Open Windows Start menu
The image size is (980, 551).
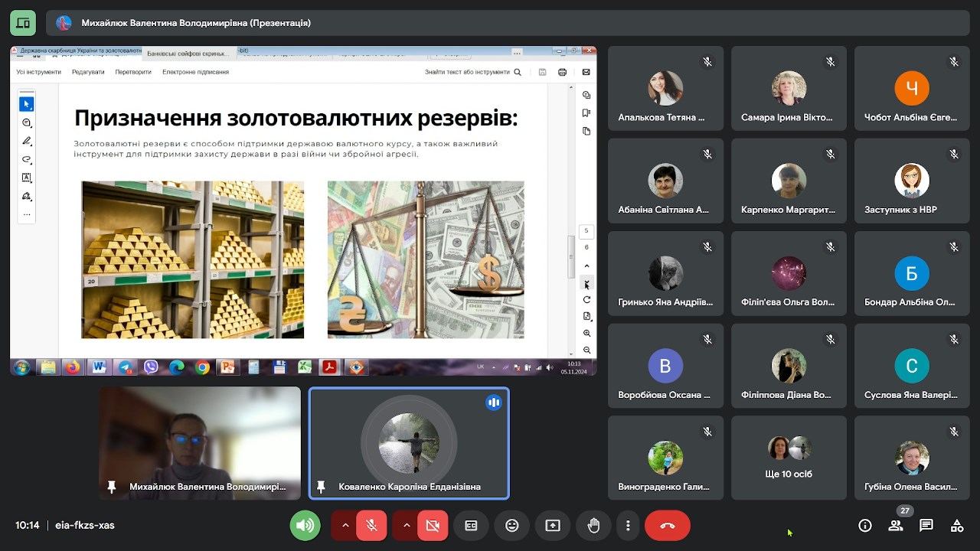tap(21, 367)
